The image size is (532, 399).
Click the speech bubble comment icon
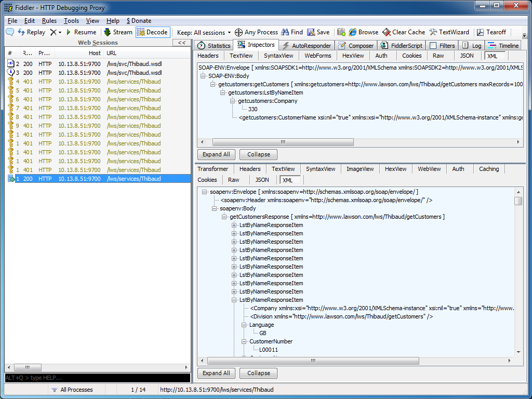point(10,32)
